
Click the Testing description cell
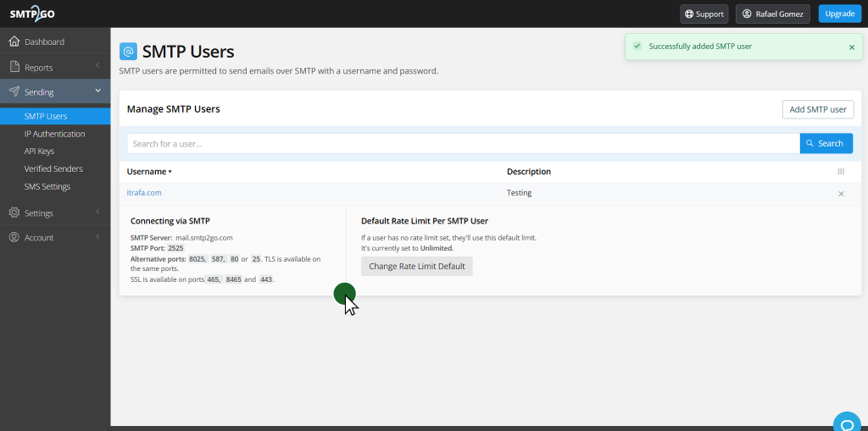520,193
